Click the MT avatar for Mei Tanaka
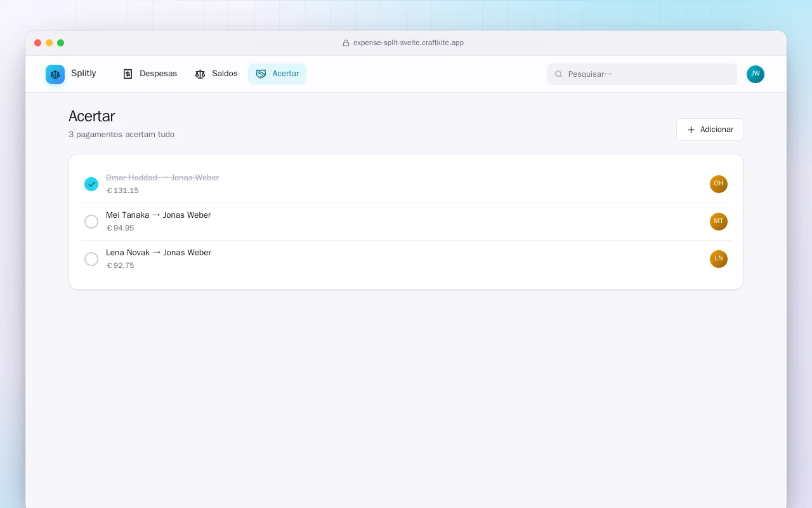 point(719,222)
